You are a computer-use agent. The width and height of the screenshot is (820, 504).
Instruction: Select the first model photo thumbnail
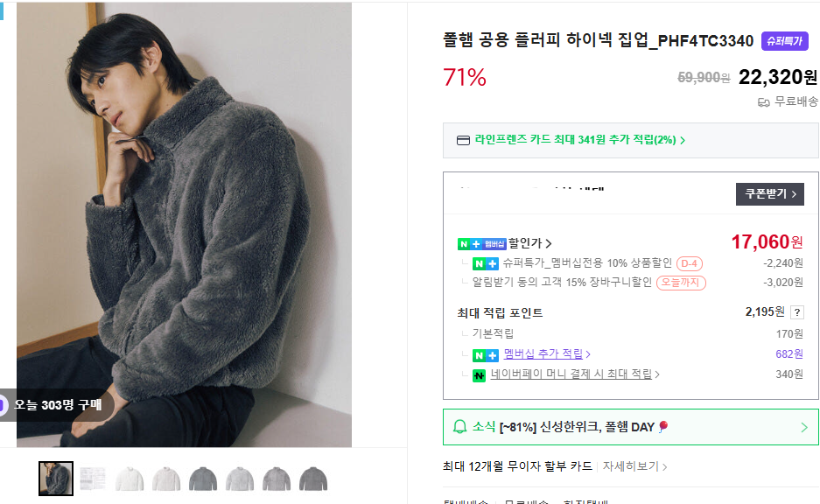coord(56,478)
